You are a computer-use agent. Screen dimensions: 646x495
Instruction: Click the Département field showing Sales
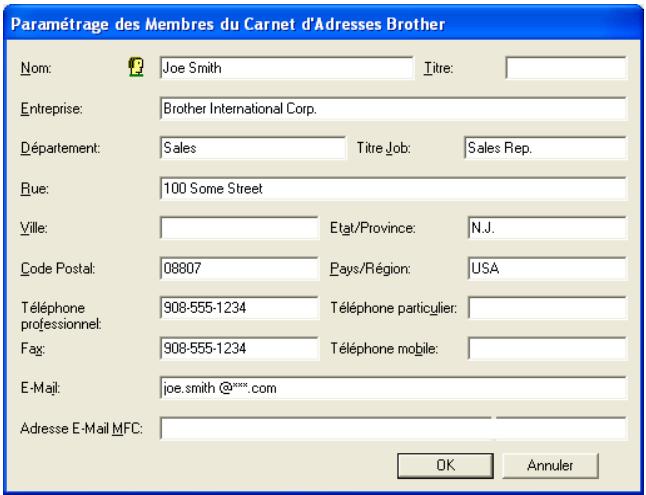coord(253,148)
